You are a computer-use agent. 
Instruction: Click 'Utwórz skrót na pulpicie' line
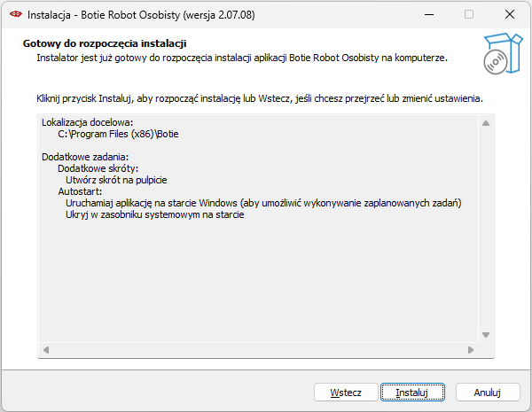(116, 180)
